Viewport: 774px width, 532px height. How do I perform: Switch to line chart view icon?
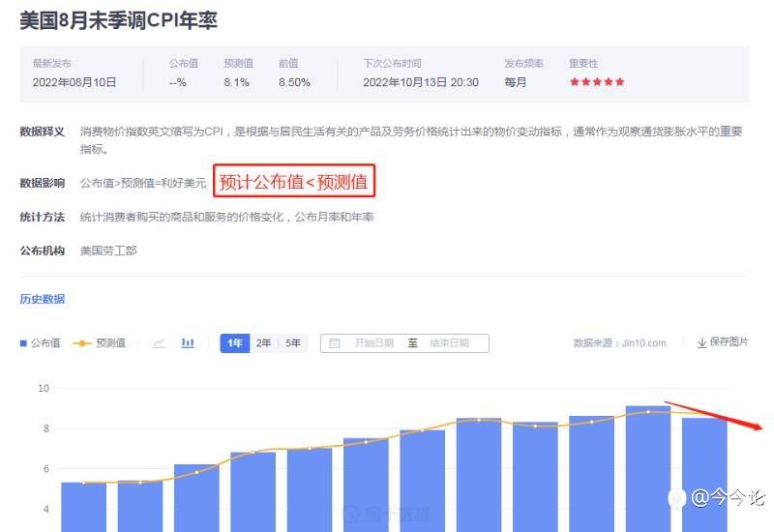[x=159, y=342]
